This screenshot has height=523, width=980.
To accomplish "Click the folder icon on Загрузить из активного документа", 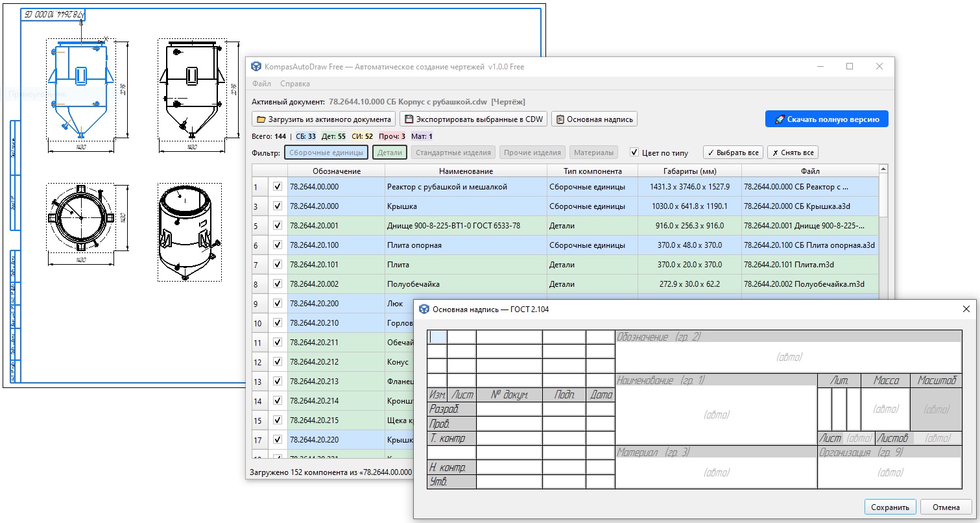I will click(x=261, y=119).
